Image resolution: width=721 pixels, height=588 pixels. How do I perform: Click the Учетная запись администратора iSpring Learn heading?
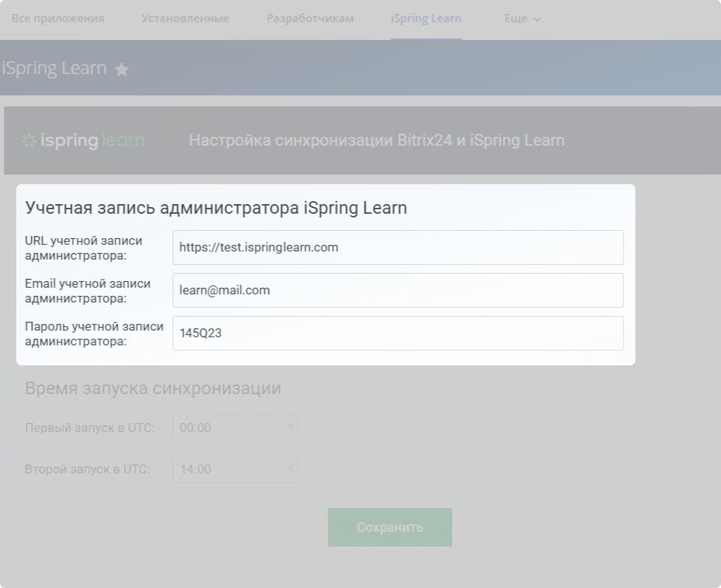click(216, 208)
